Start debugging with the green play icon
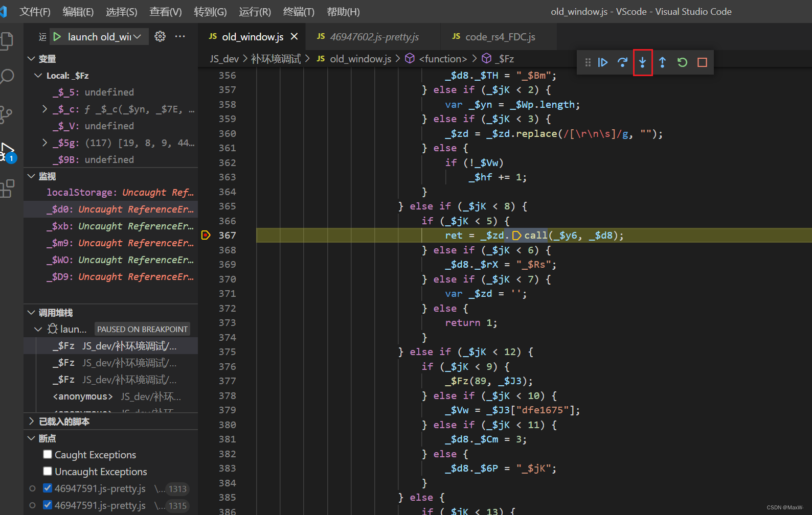The width and height of the screenshot is (812, 515). (x=57, y=37)
